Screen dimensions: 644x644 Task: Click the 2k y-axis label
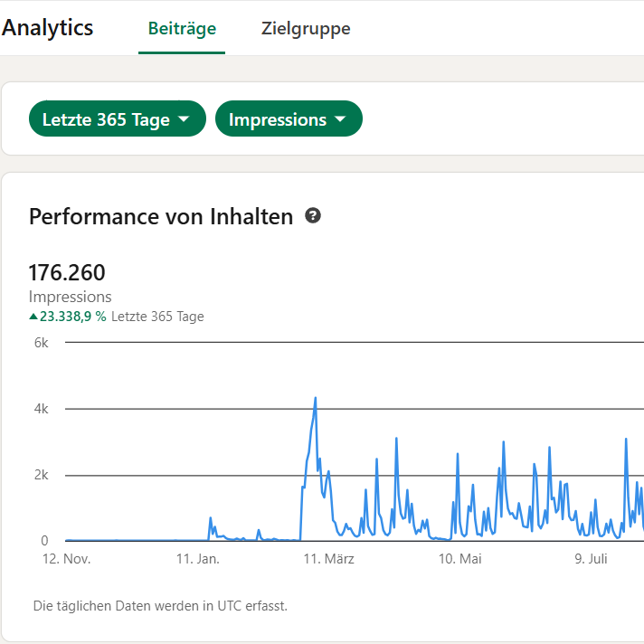(41, 475)
